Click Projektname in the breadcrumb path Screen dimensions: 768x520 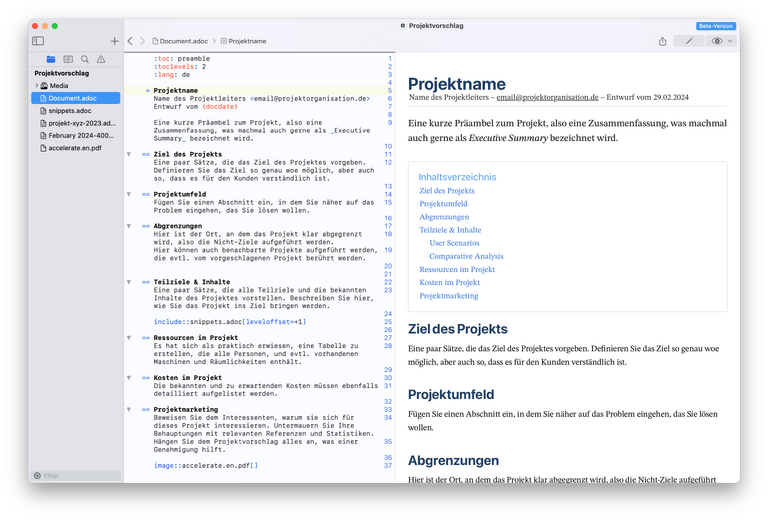click(247, 41)
